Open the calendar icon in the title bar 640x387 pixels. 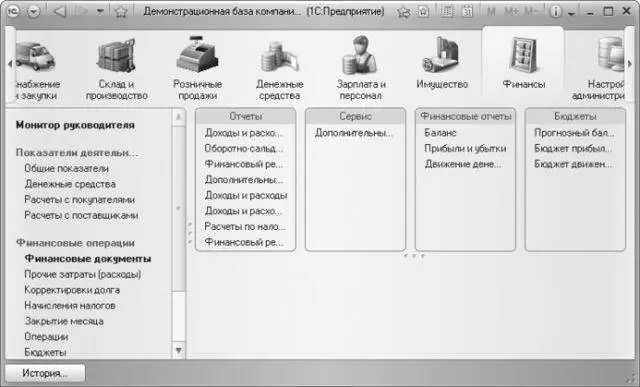(x=467, y=11)
